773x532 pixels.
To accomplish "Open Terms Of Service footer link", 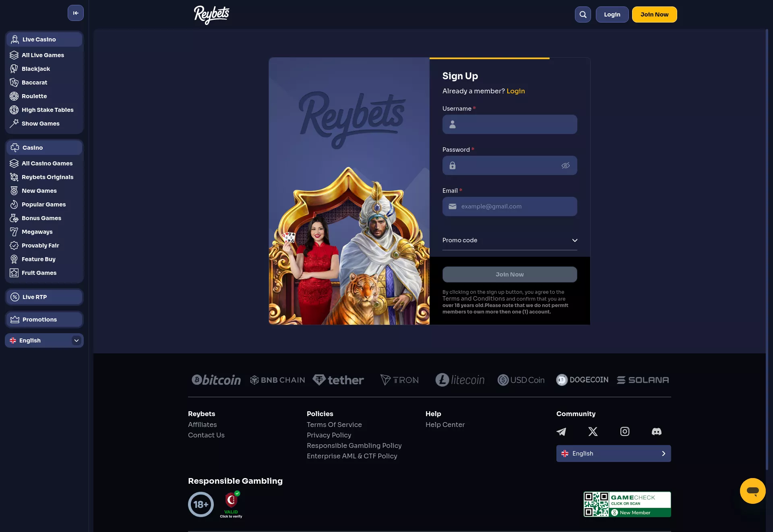I will pos(334,425).
